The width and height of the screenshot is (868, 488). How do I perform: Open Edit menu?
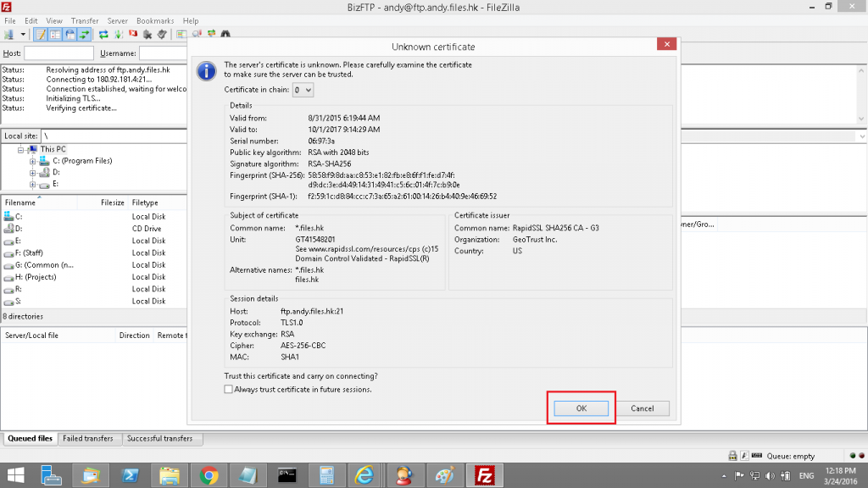click(x=31, y=21)
